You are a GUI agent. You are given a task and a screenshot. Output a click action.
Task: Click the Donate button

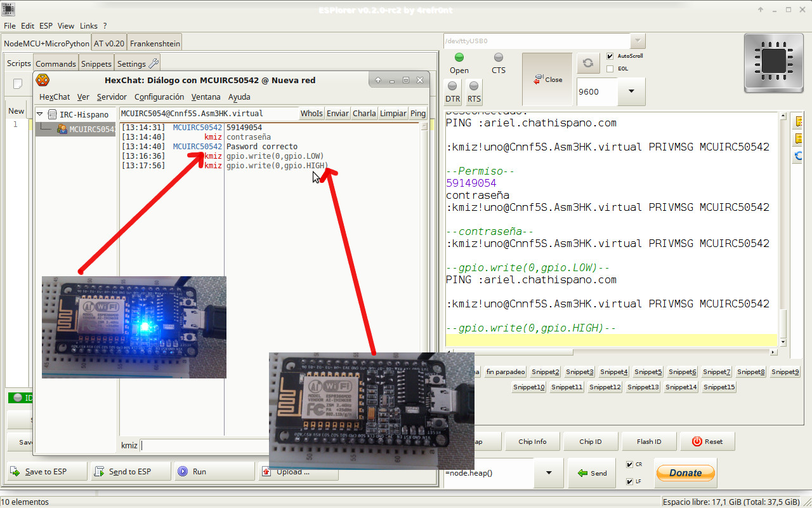[685, 473]
